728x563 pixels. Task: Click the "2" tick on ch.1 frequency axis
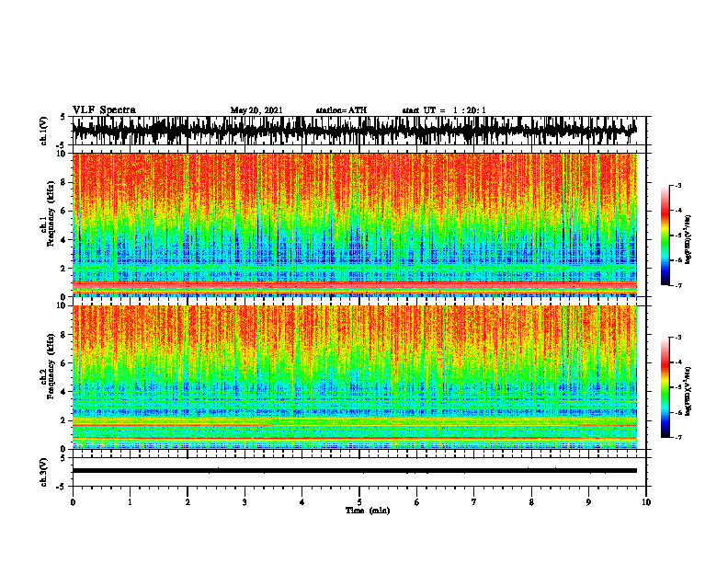tap(64, 269)
